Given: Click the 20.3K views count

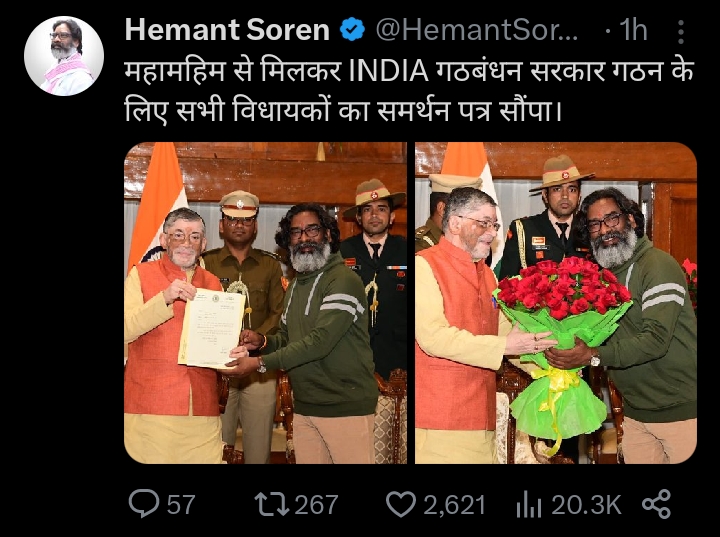Looking at the screenshot, I should pyautogui.click(x=586, y=504).
